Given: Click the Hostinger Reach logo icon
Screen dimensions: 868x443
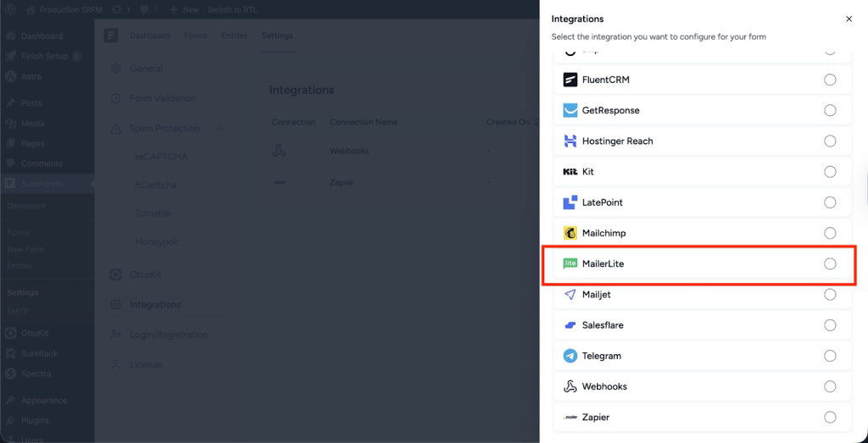Looking at the screenshot, I should pos(570,141).
